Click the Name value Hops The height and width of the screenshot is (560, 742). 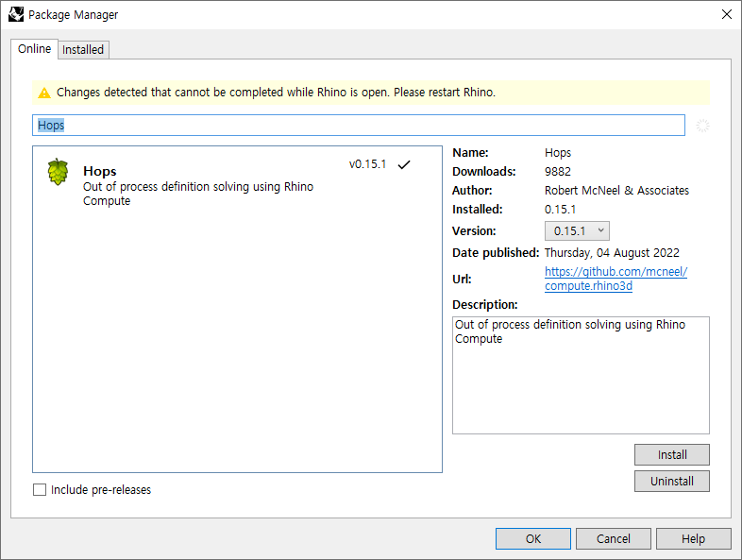[558, 153]
